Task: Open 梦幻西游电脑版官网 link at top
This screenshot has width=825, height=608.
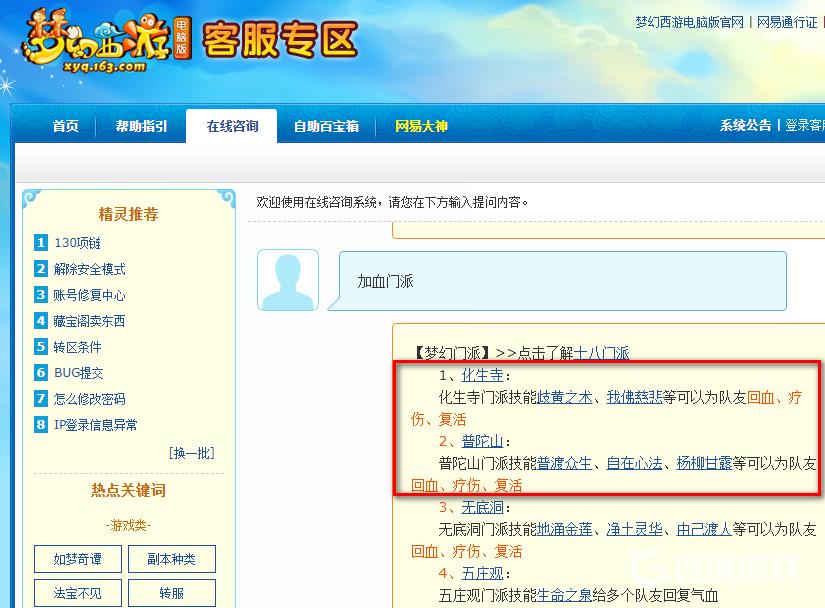Action: [690, 22]
